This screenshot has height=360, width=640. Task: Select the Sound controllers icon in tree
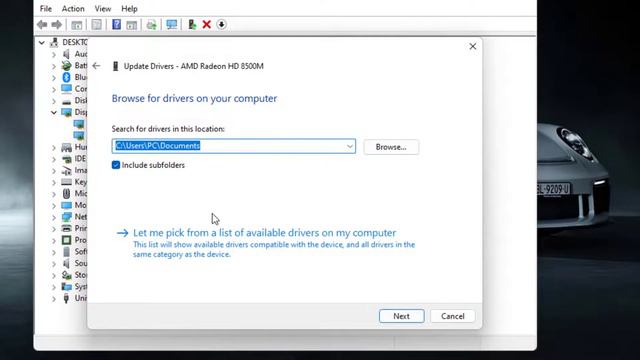pyautogui.click(x=66, y=263)
